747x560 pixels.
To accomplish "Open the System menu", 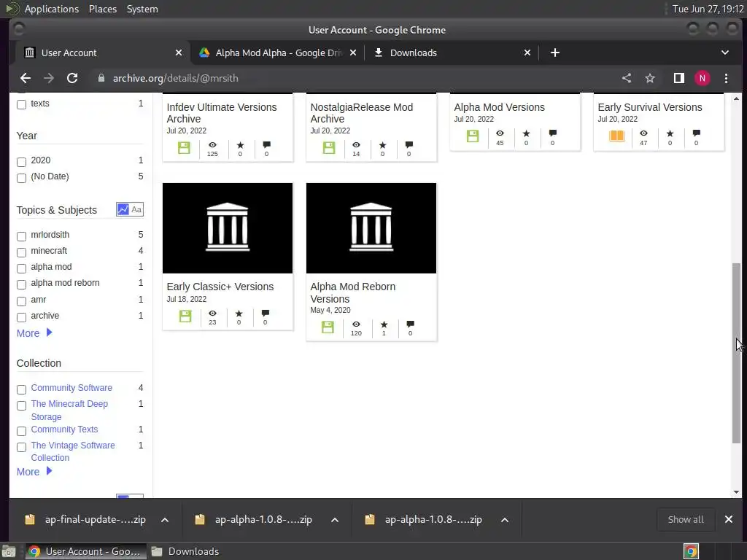I will click(142, 9).
